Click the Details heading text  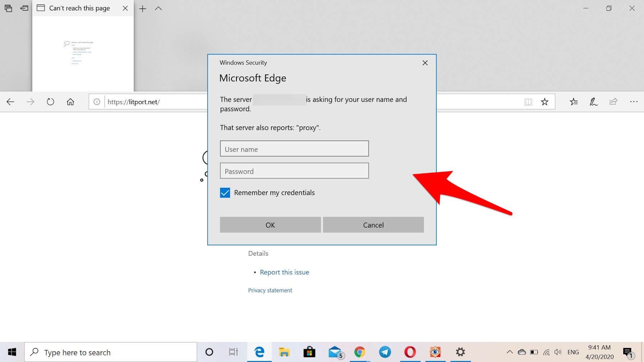click(x=258, y=254)
